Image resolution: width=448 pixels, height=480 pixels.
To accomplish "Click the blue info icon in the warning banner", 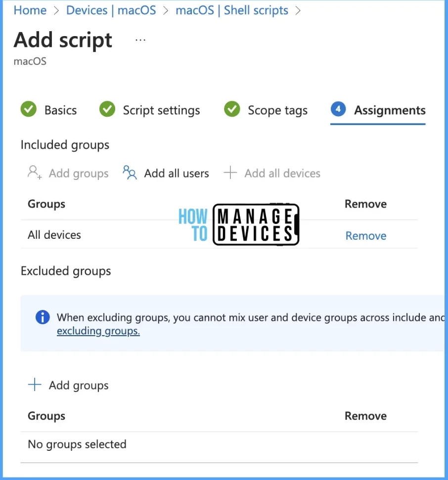I will (42, 317).
